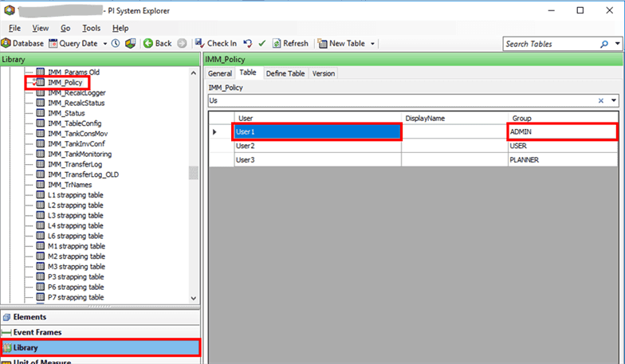The image size is (625, 364).
Task: Select IMM_Status table in tree
Action: pos(67,113)
